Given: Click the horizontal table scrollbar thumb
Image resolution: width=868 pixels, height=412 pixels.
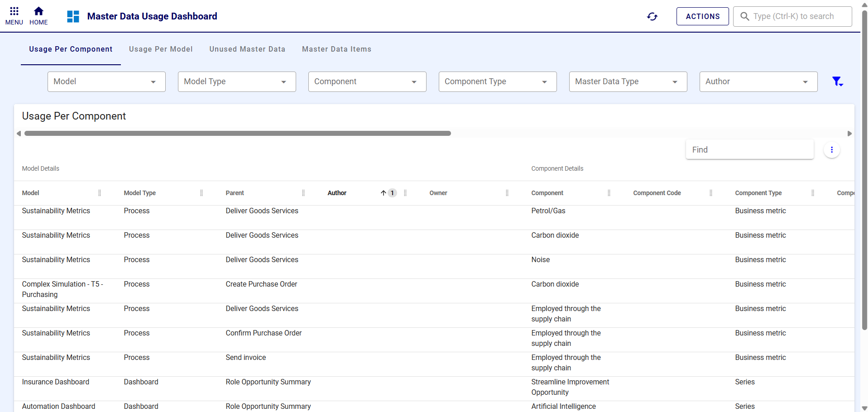Looking at the screenshot, I should [238, 134].
